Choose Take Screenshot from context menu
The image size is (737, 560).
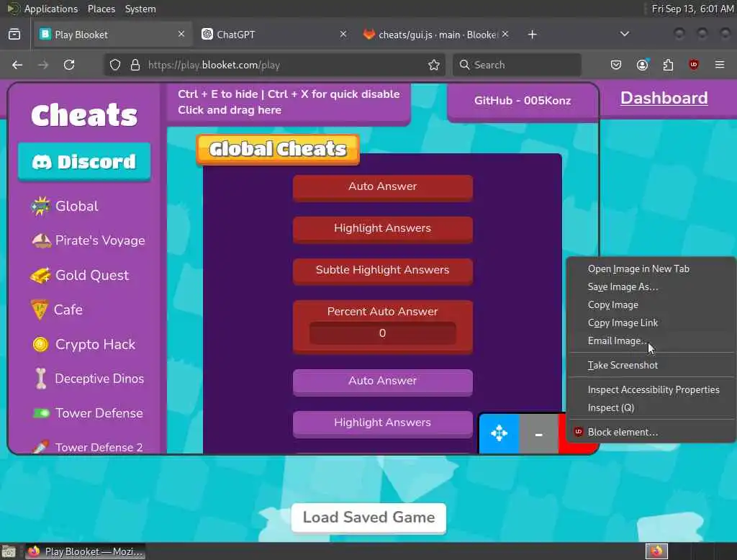(x=651, y=365)
